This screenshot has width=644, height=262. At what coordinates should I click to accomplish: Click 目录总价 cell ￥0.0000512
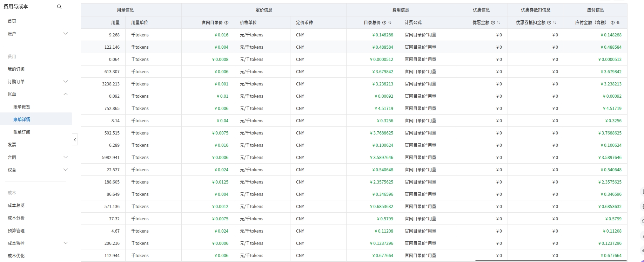[x=382, y=59]
